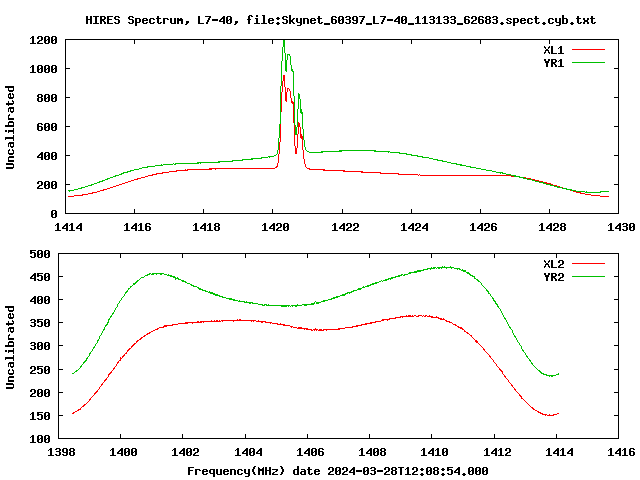Click the 600 tick label on top plot
The image size is (640, 480).
click(47, 127)
